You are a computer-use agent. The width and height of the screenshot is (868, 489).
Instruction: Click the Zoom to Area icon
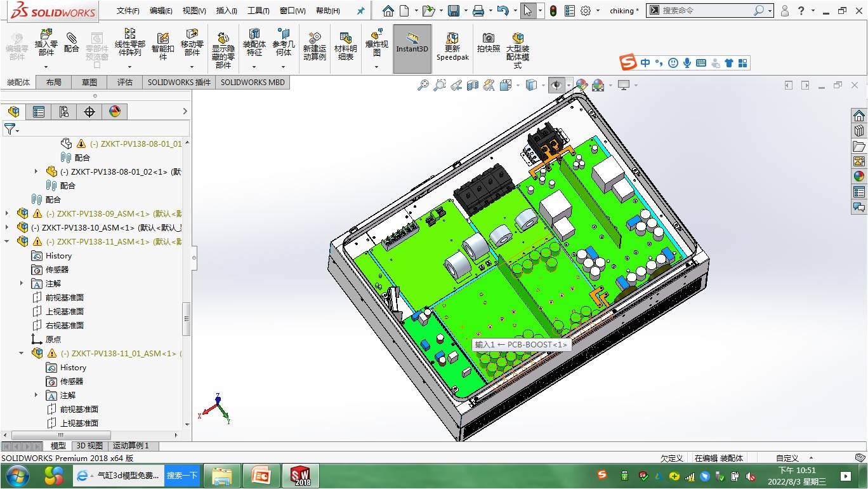click(x=439, y=85)
